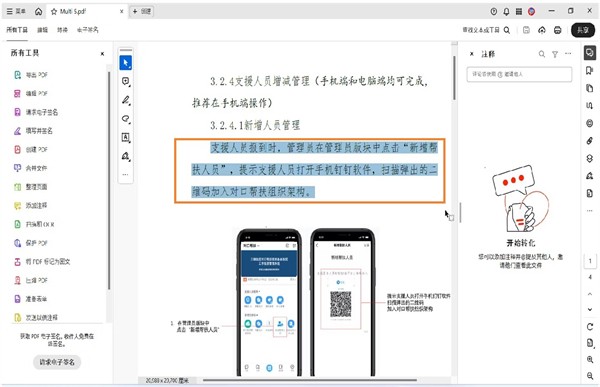Zoom in on the document
Screen dimensions: 600x387
pyautogui.click(x=590, y=359)
